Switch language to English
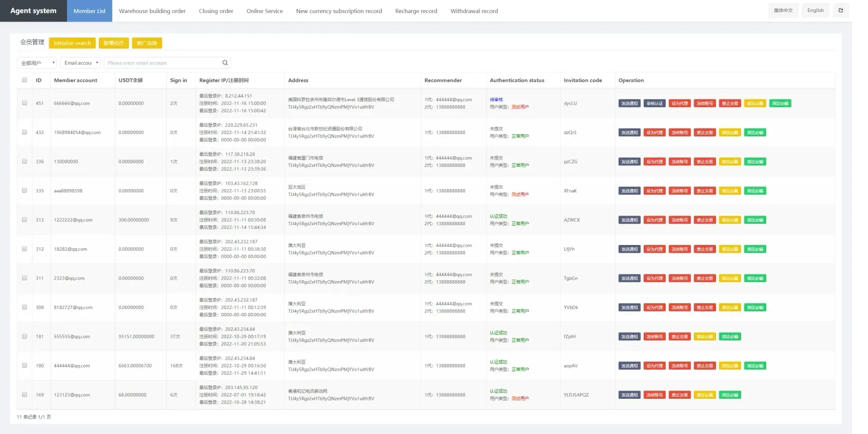Viewport: 868px width, 434px height. tap(815, 10)
